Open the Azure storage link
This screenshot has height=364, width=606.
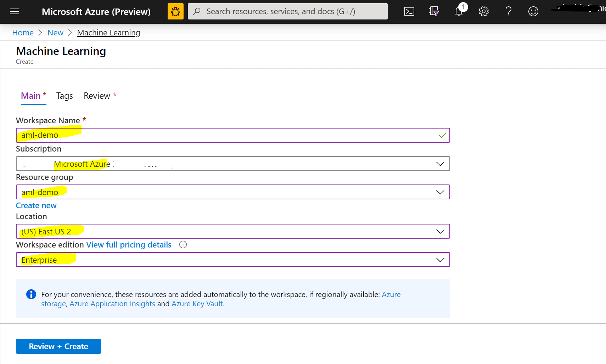pyautogui.click(x=391, y=295)
